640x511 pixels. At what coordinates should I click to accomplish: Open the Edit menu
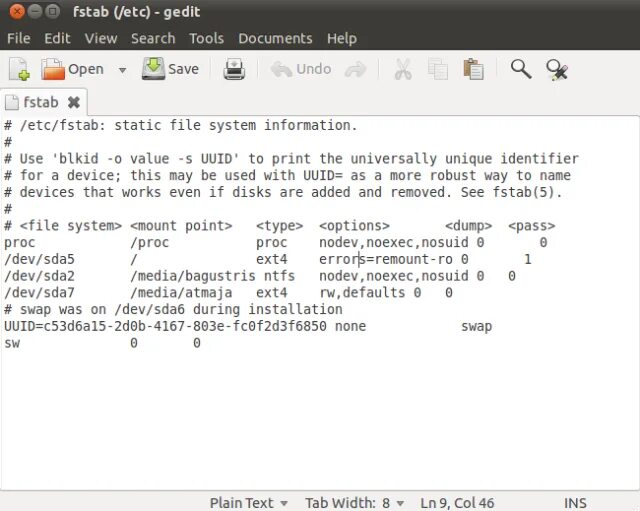(x=57, y=38)
